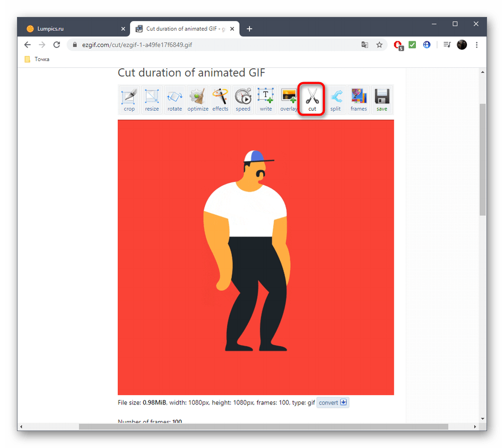This screenshot has width=504, height=448.
Task: Click the red ad blocker extension icon
Action: click(x=398, y=45)
